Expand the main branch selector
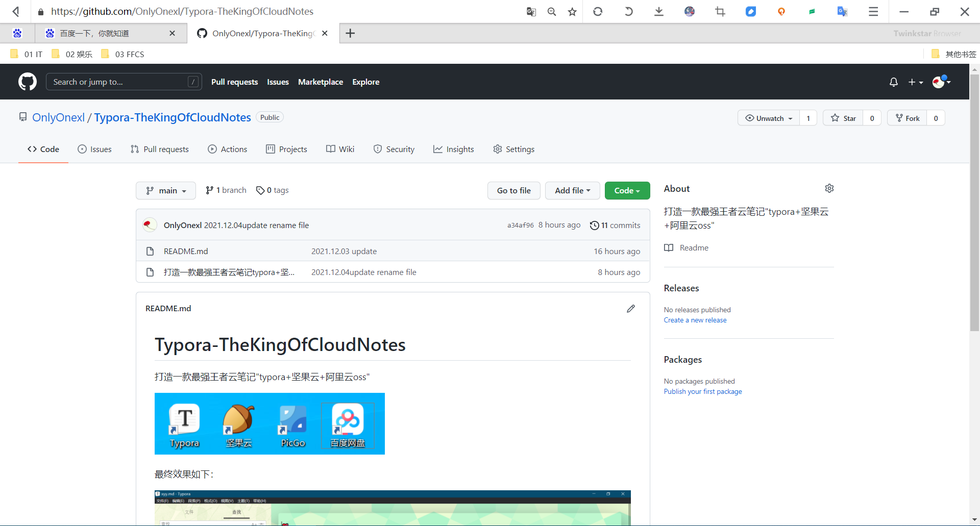980x526 pixels. point(166,190)
